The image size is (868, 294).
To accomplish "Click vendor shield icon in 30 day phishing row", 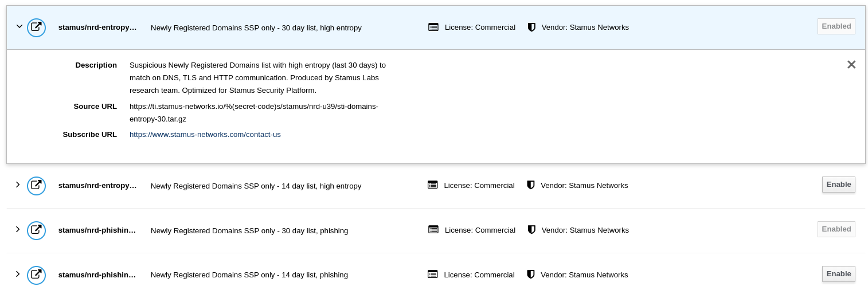I will (x=531, y=230).
